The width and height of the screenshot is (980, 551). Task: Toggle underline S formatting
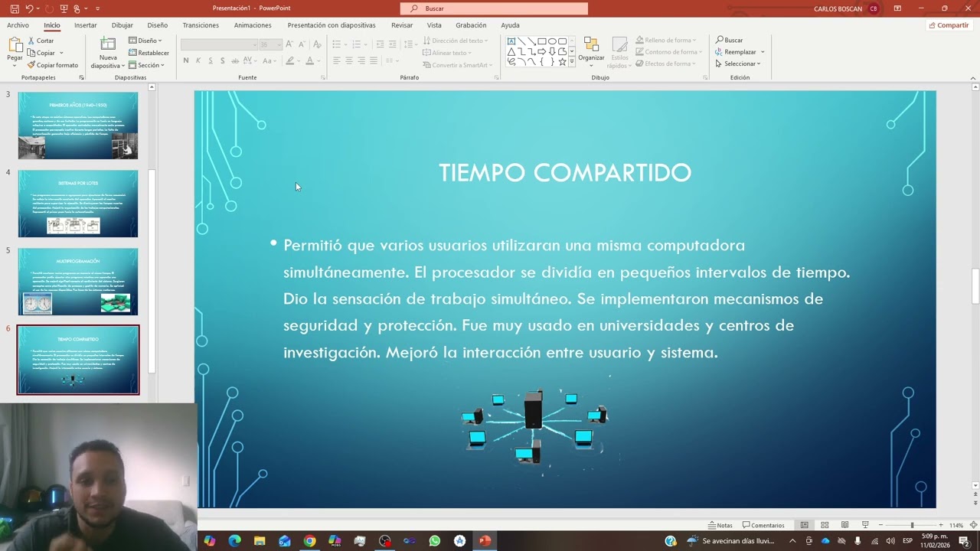[211, 60]
